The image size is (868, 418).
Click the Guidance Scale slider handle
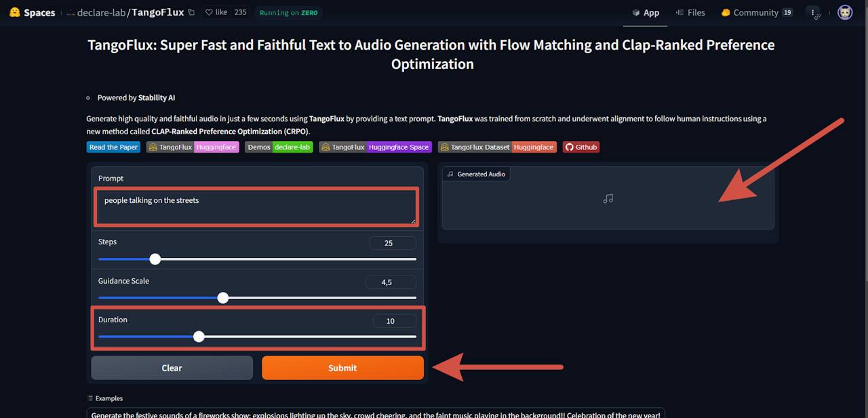pos(223,298)
